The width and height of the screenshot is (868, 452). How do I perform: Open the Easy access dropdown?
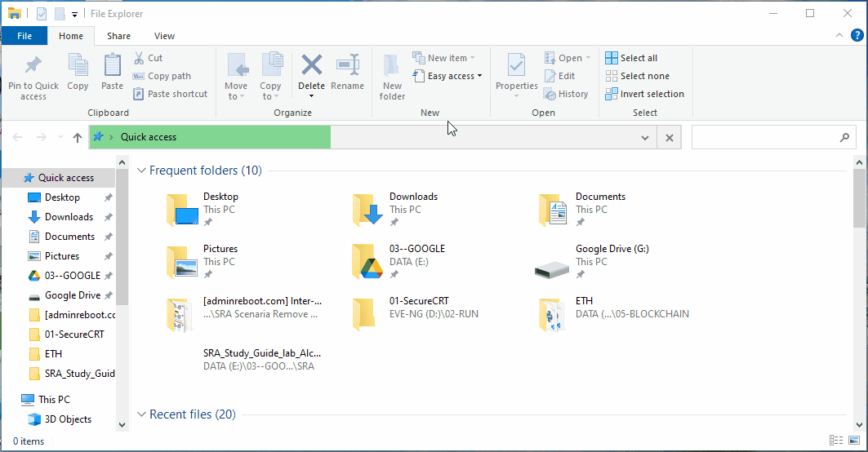447,76
